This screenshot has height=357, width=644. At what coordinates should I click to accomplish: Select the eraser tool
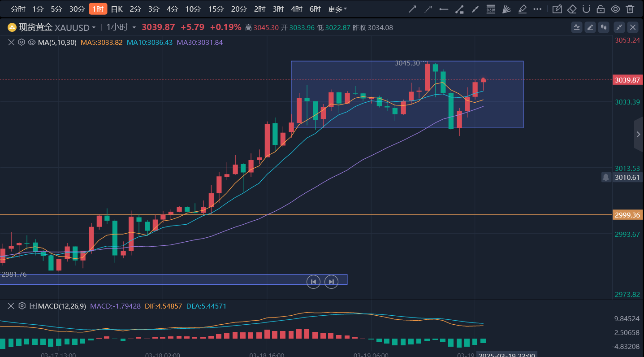(x=571, y=9)
